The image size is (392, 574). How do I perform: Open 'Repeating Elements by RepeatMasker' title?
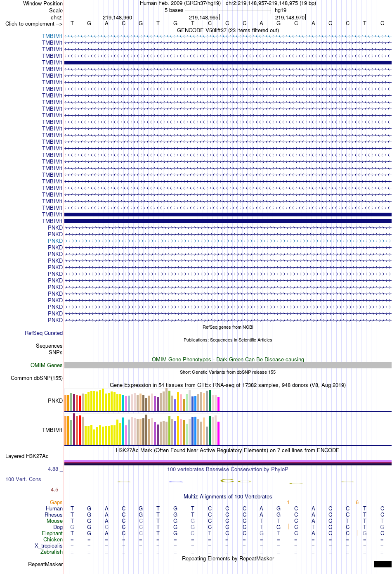click(228, 558)
